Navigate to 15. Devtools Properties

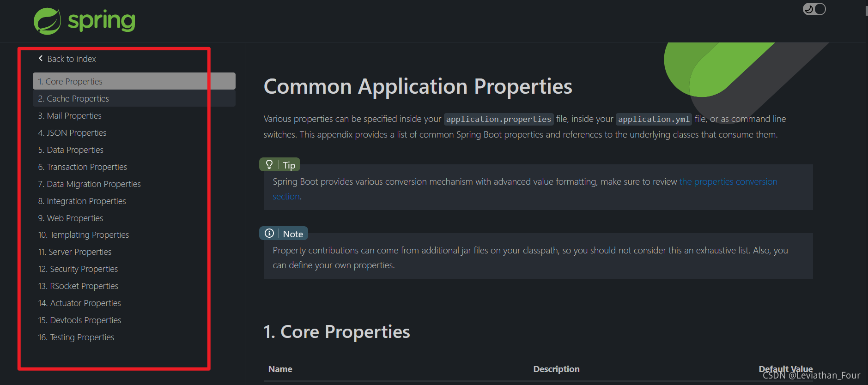[79, 320]
